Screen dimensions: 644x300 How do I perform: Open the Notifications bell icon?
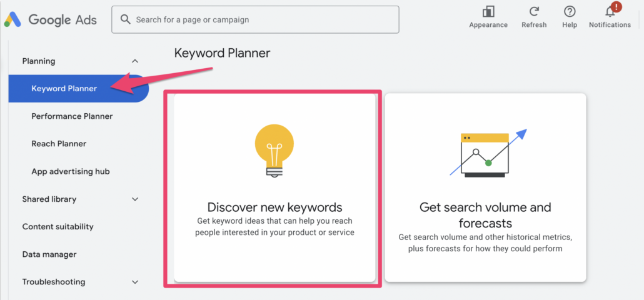610,12
